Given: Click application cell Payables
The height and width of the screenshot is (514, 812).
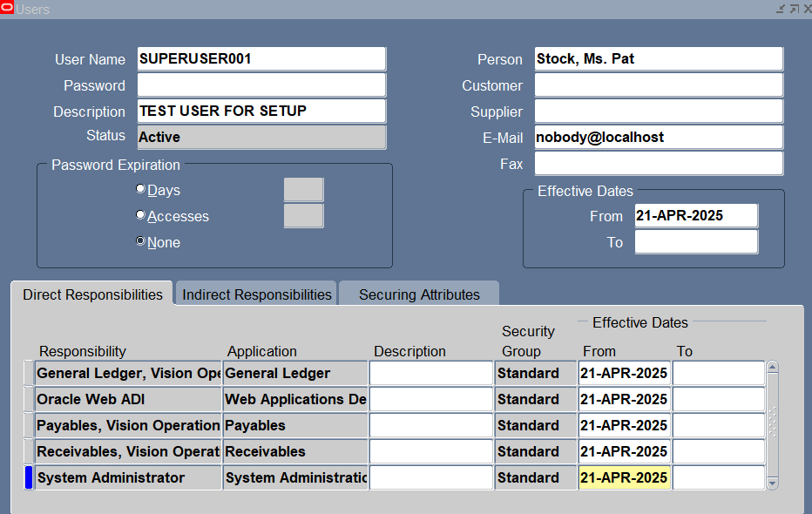Looking at the screenshot, I should point(295,425).
